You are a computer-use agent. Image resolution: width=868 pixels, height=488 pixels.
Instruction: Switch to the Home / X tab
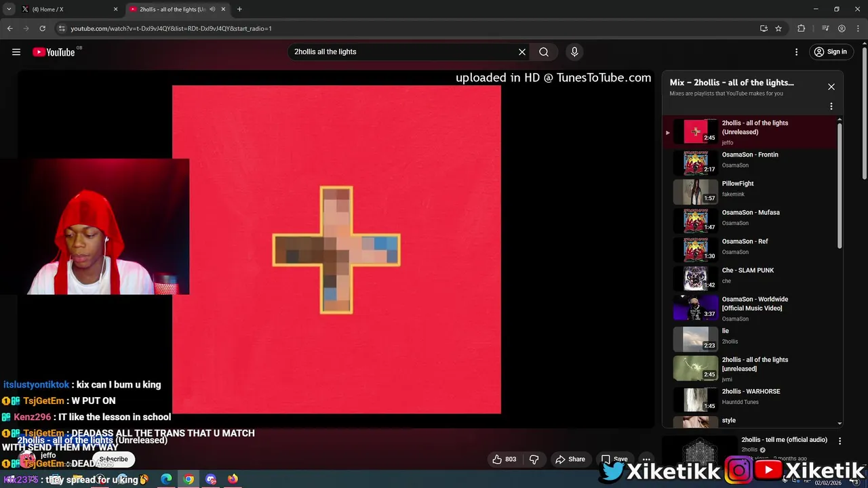click(x=68, y=9)
